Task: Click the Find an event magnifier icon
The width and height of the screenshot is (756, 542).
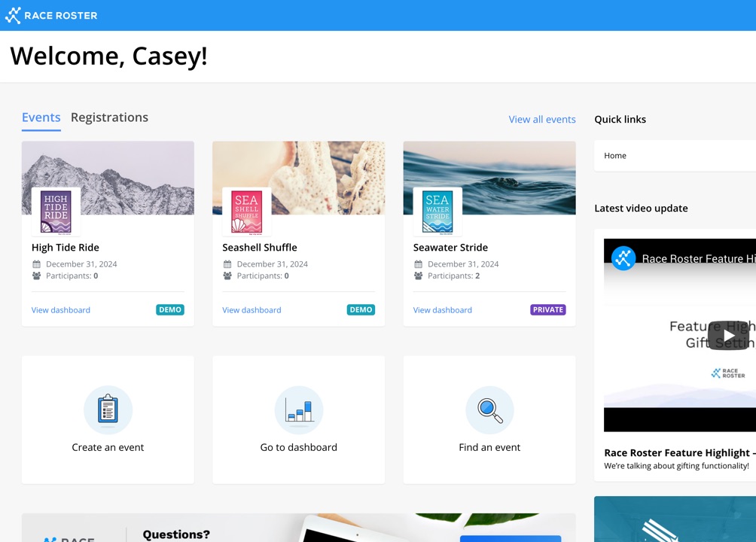Action: 489,410
